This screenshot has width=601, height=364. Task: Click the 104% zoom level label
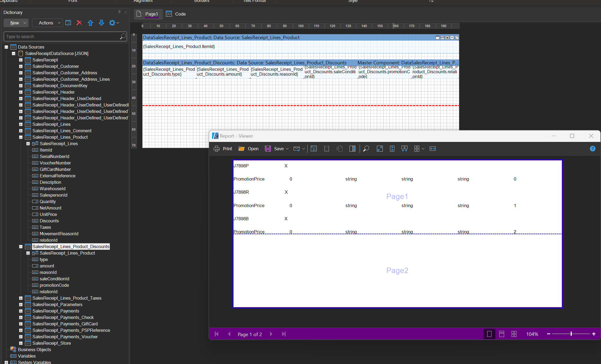click(532, 334)
